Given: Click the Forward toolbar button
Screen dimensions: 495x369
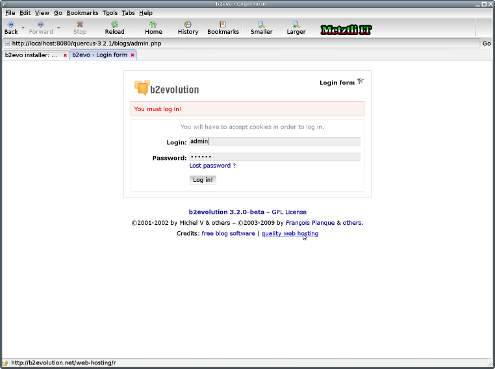Looking at the screenshot, I should point(41,28).
